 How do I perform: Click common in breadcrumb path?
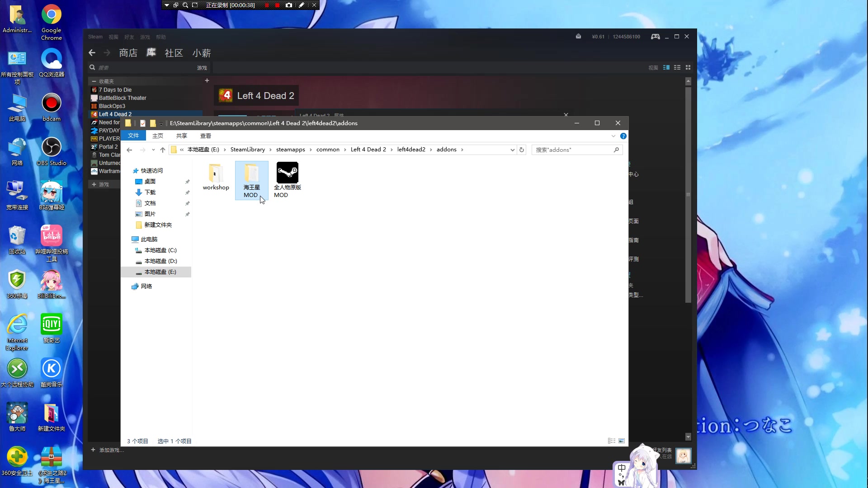(x=328, y=150)
